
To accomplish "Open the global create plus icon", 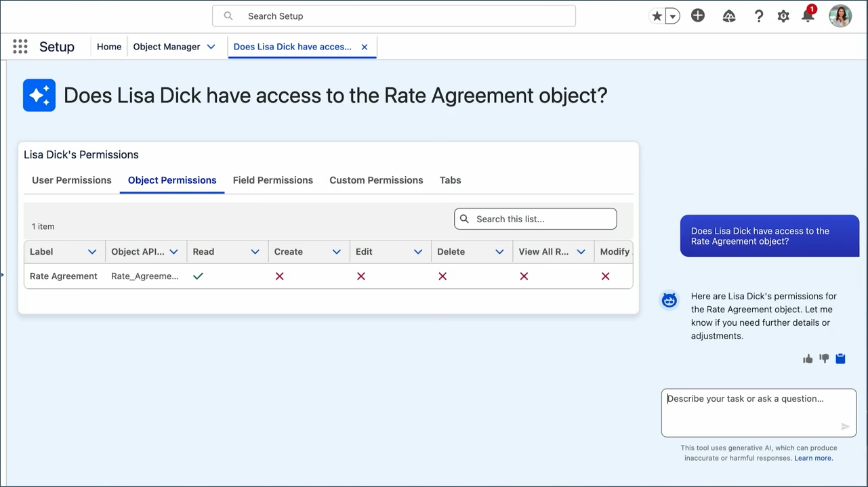I will click(698, 16).
